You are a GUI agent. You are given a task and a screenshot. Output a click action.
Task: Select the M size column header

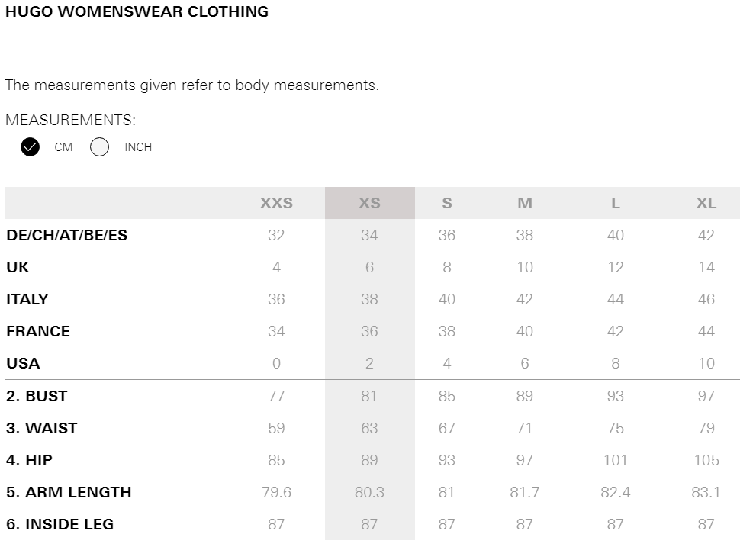click(525, 203)
